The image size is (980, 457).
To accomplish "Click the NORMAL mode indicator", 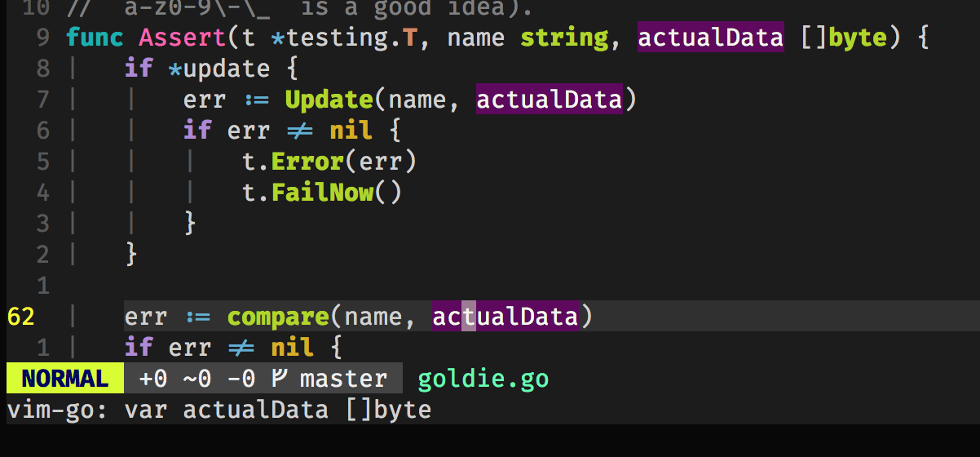I will [64, 379].
